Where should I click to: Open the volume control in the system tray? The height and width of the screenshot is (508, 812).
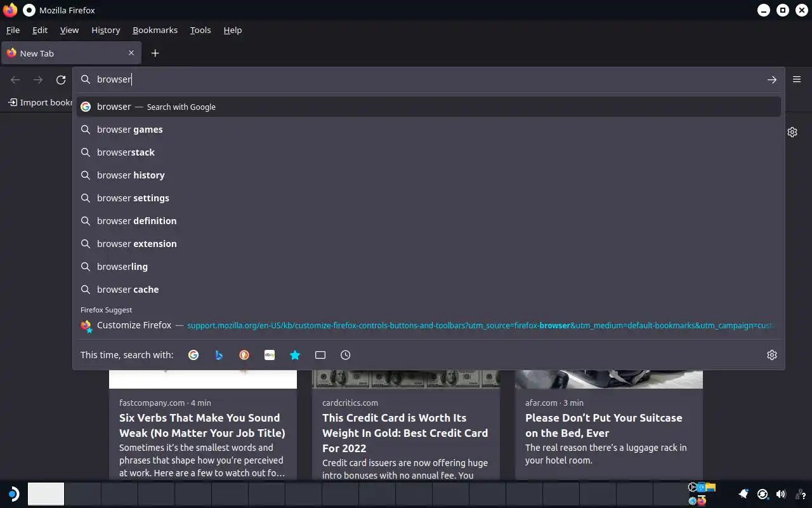[x=782, y=494]
